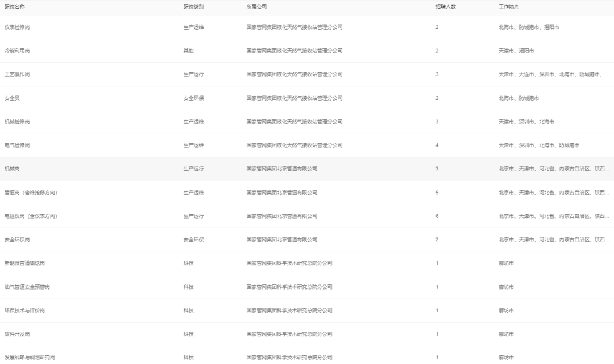
Task: Click 生产运行 category in 工艺操作岗 row
Action: click(193, 74)
